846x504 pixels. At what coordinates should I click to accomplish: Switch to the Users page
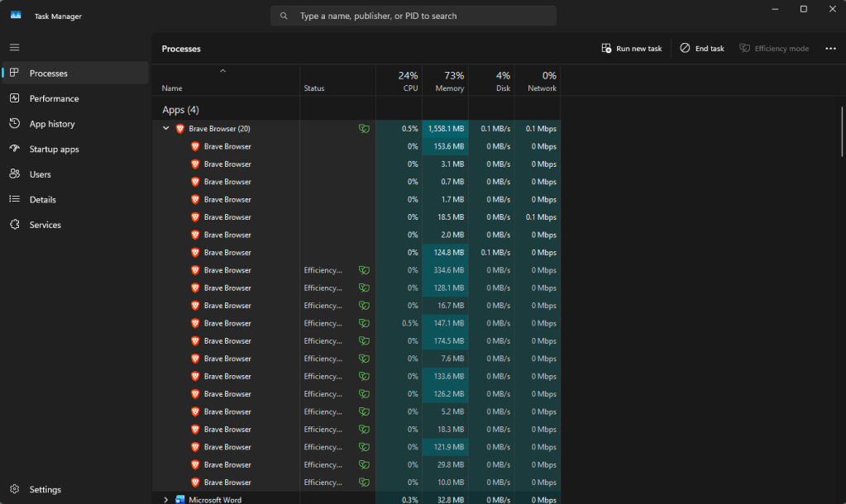(x=75, y=174)
